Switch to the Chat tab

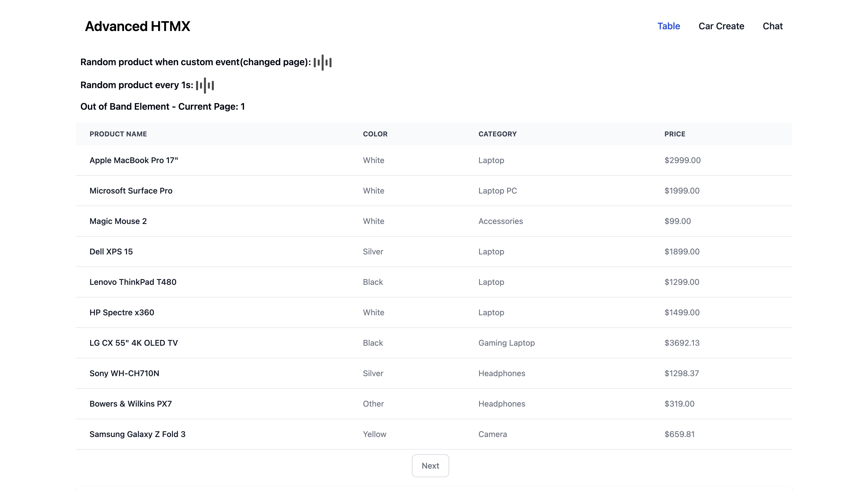pos(772,26)
